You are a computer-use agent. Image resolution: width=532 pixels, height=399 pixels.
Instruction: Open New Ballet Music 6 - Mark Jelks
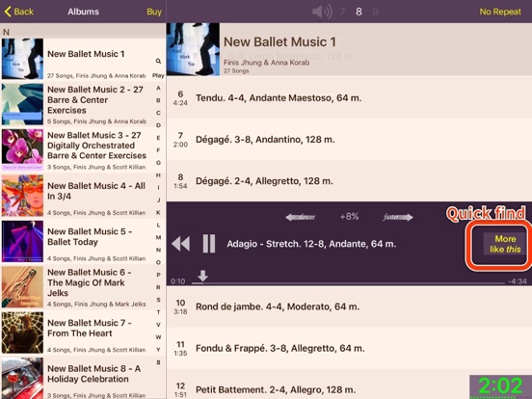point(83,287)
